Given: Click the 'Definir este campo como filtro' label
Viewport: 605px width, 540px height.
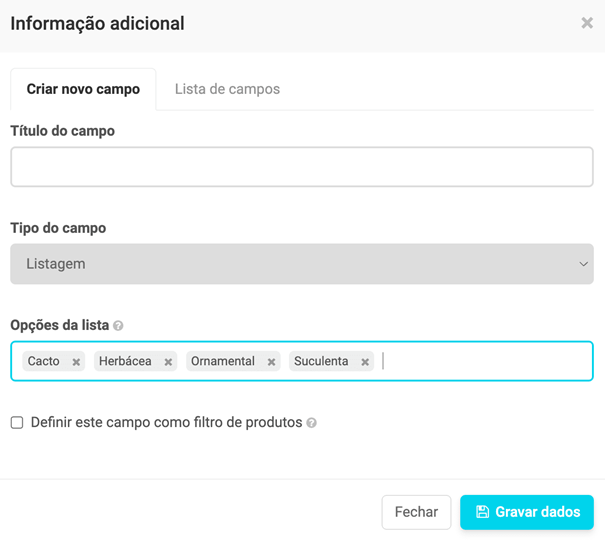Looking at the screenshot, I should point(166,423).
